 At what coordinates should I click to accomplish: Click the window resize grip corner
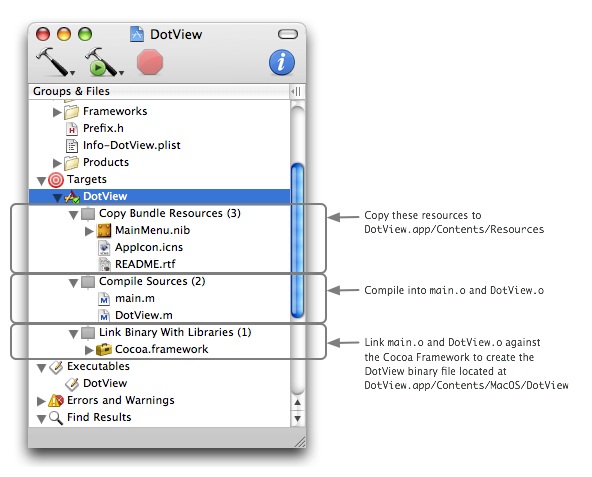pyautogui.click(x=300, y=442)
